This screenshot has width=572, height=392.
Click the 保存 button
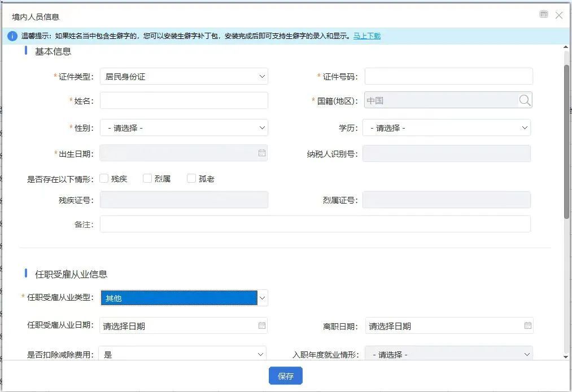pyautogui.click(x=286, y=376)
